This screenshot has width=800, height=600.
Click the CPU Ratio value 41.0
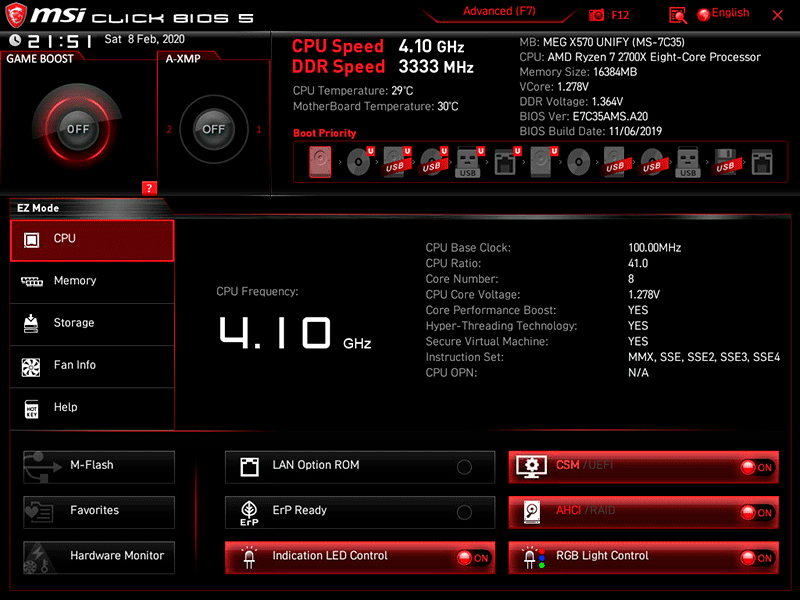638,264
